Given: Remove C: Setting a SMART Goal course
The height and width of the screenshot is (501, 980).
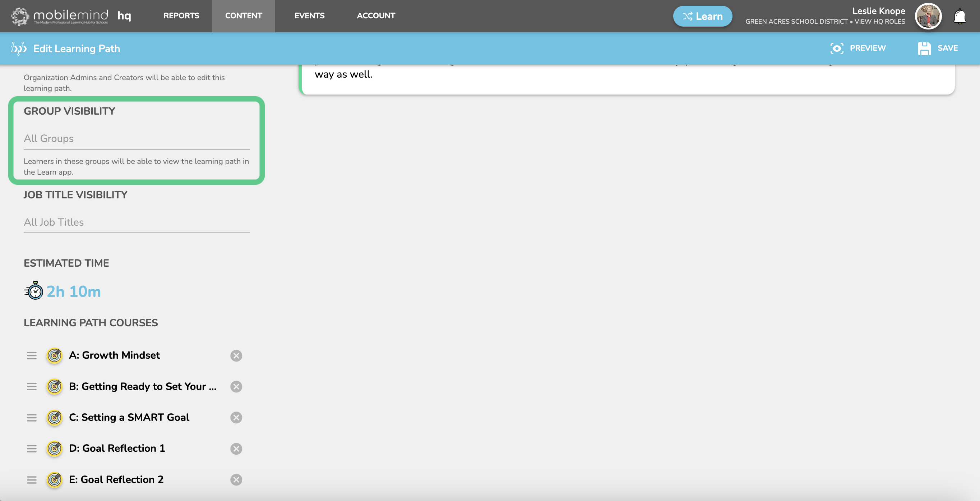Looking at the screenshot, I should [x=236, y=418].
